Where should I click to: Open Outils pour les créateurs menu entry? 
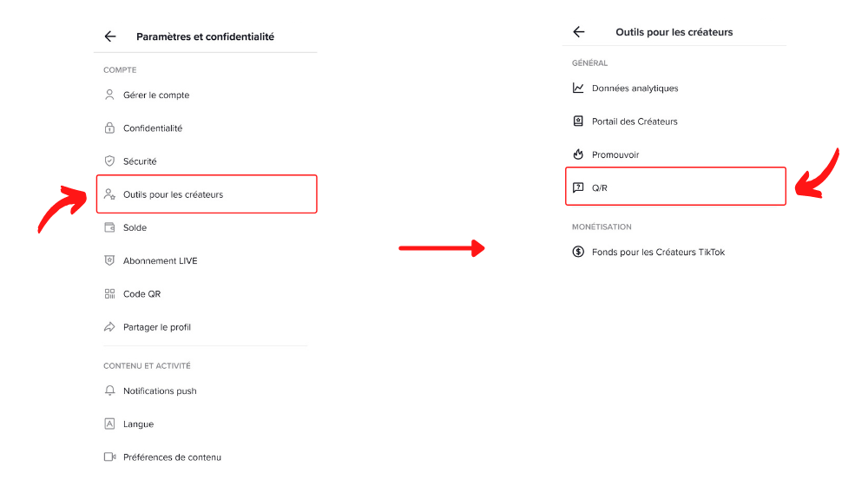click(x=207, y=194)
